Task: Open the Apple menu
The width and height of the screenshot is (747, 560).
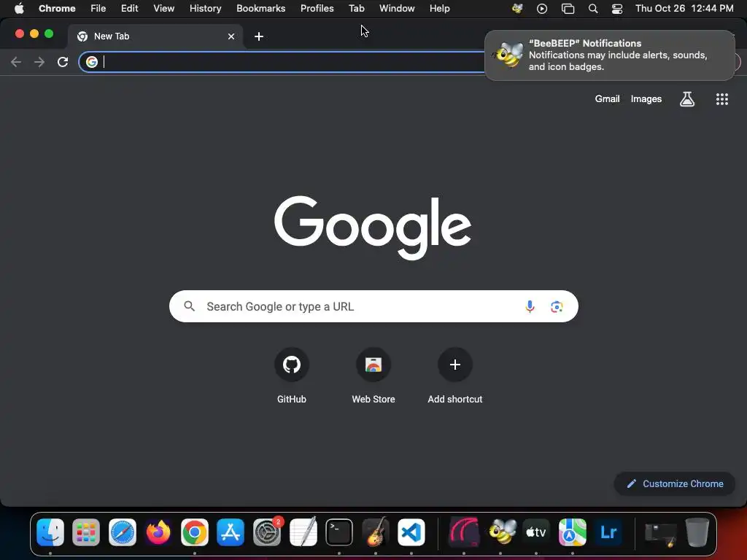Action: click(x=19, y=9)
